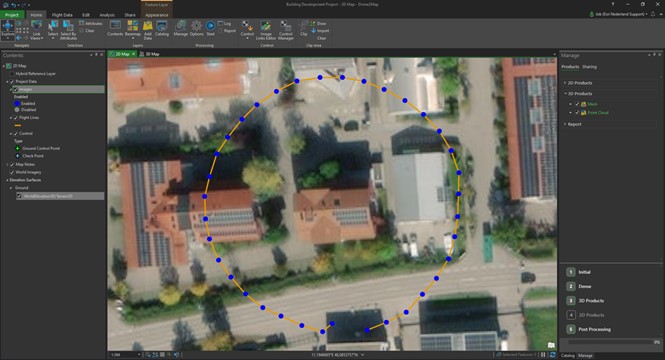Choose Draw clip area tool

[x=319, y=23]
